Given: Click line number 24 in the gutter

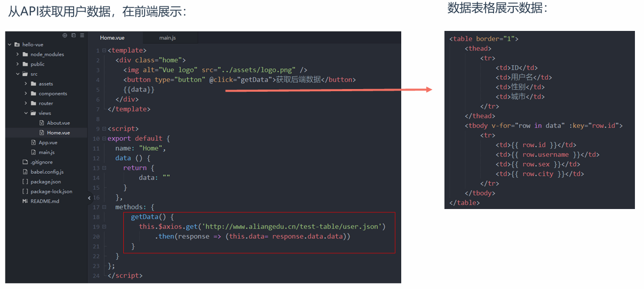Looking at the screenshot, I should click(x=97, y=276).
